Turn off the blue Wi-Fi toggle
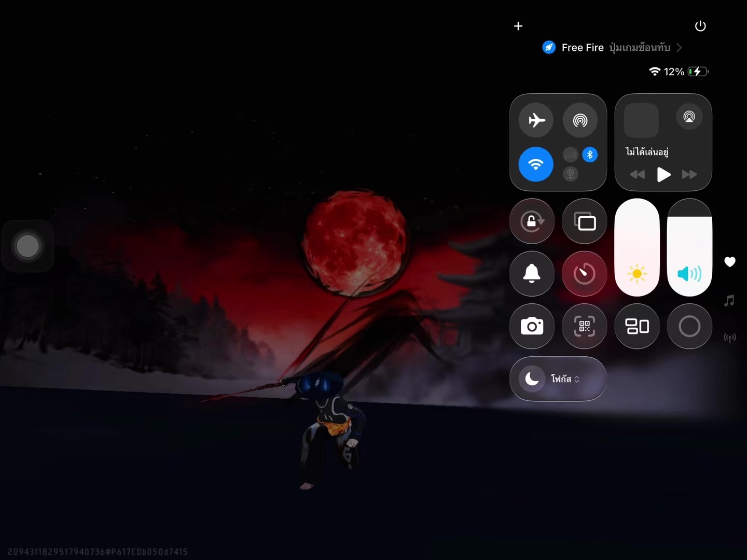 pyautogui.click(x=536, y=164)
